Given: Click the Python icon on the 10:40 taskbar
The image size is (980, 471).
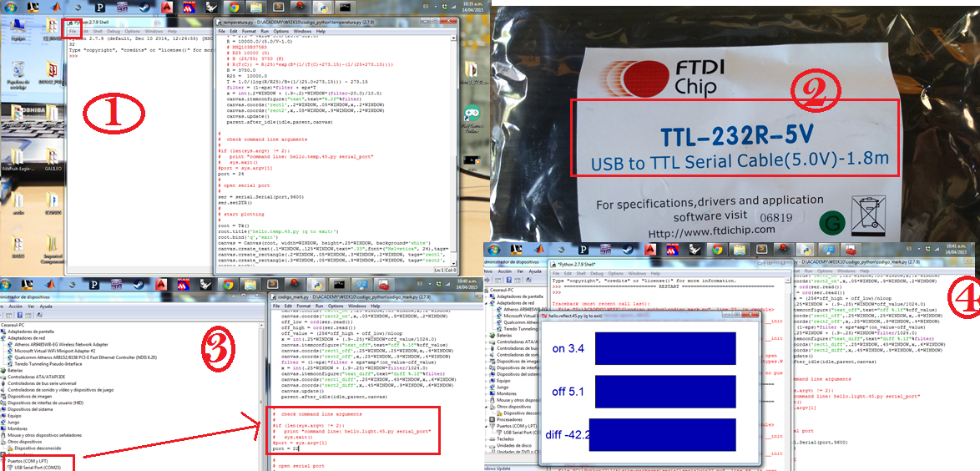Looking at the screenshot, I should click(x=315, y=284).
